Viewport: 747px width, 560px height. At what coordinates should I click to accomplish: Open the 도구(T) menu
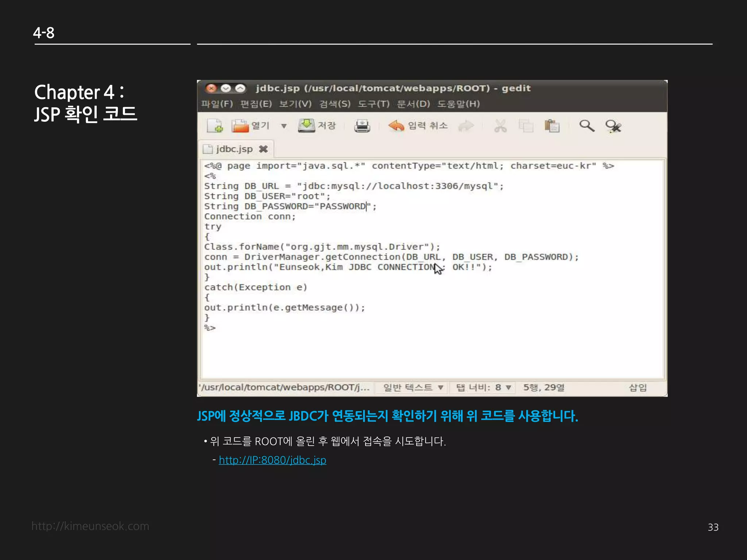click(x=374, y=104)
